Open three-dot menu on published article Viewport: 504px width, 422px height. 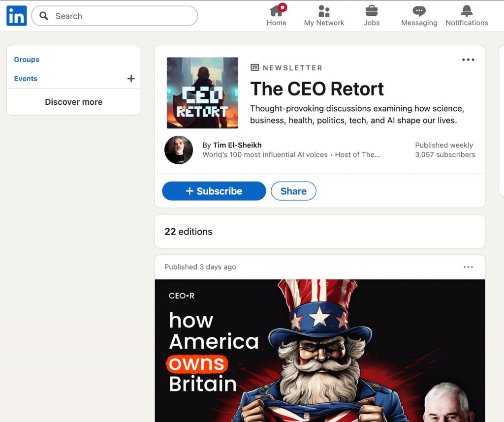(468, 267)
